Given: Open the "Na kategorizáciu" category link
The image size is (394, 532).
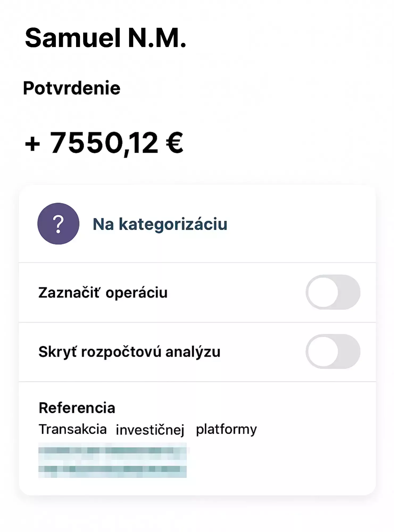Looking at the screenshot, I should [160, 224].
